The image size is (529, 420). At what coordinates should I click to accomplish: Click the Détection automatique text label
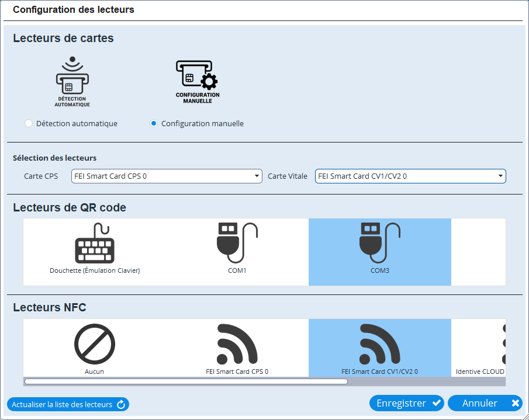77,123
